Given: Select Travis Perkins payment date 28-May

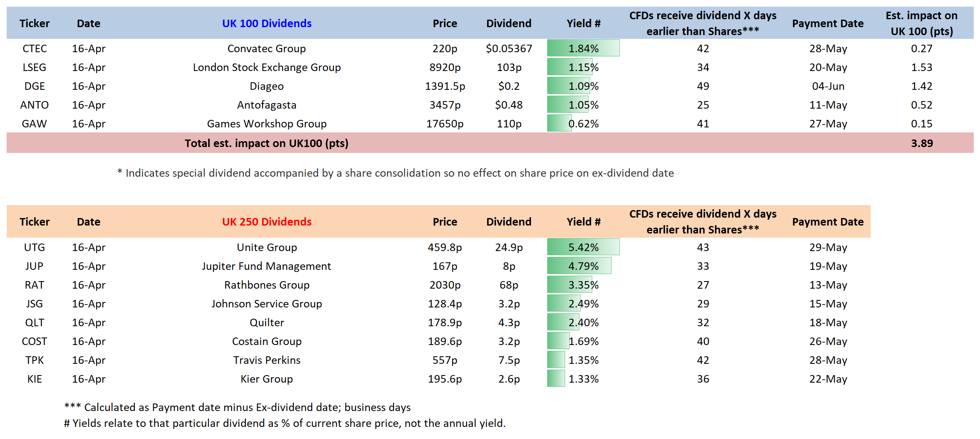Looking at the screenshot, I should click(828, 360).
